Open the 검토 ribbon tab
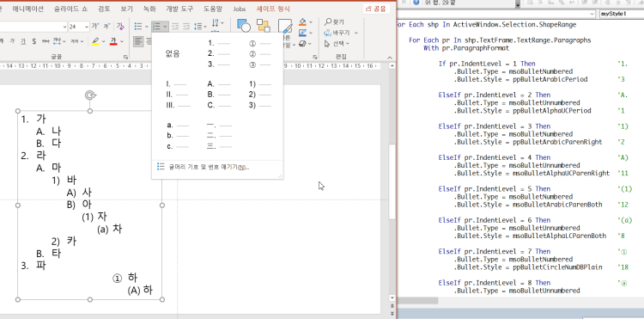 [104, 9]
